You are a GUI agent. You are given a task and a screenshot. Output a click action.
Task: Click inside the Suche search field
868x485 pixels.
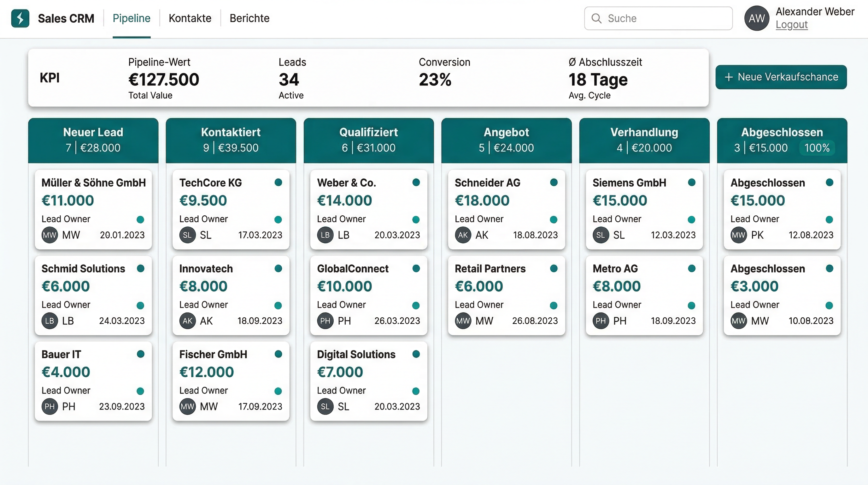(657, 18)
